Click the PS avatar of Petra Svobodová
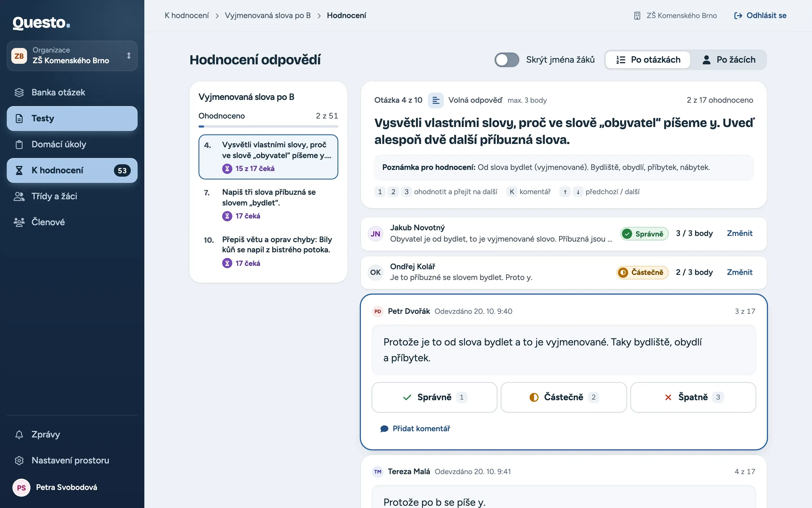This screenshot has width=812, height=508. [21, 487]
